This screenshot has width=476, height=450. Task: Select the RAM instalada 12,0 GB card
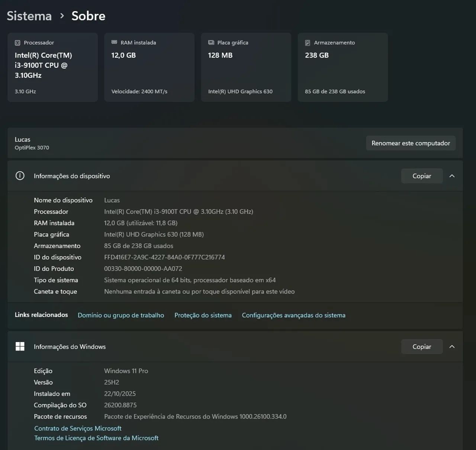[149, 67]
